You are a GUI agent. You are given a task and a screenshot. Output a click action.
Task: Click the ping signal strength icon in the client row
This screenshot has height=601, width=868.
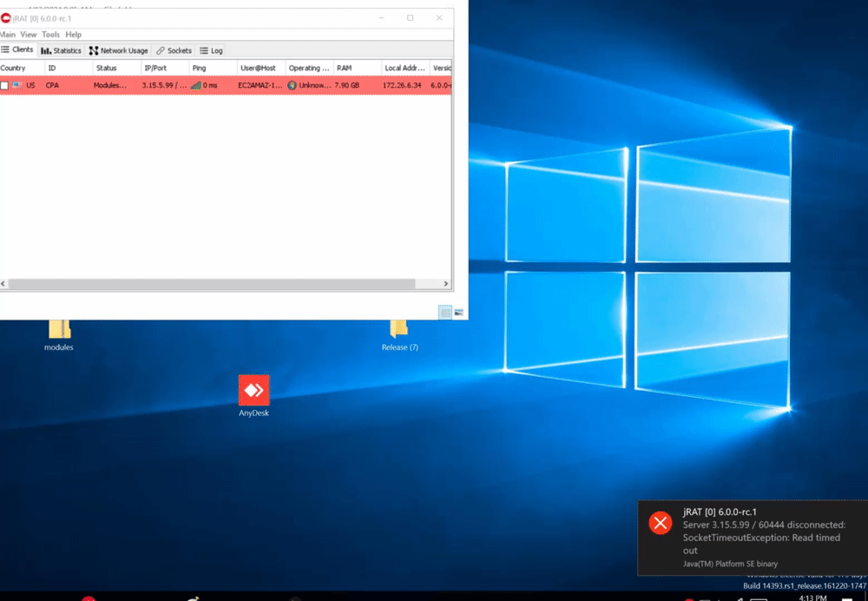pos(196,85)
